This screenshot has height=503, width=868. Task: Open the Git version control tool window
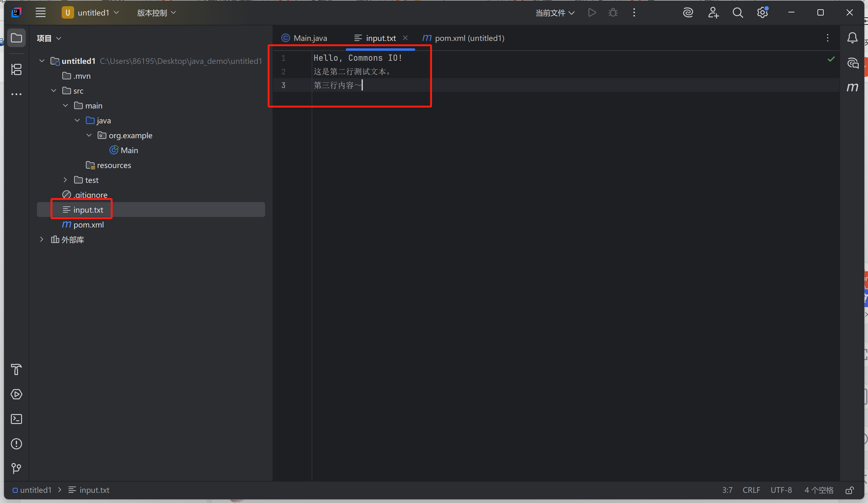pos(16,468)
